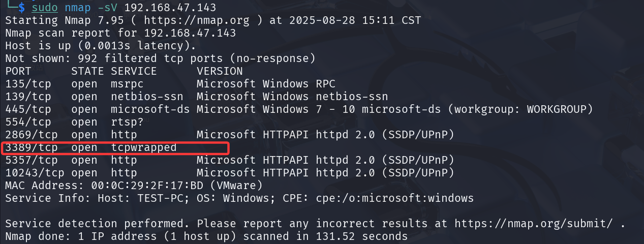Click the msrpc service name

(x=127, y=84)
